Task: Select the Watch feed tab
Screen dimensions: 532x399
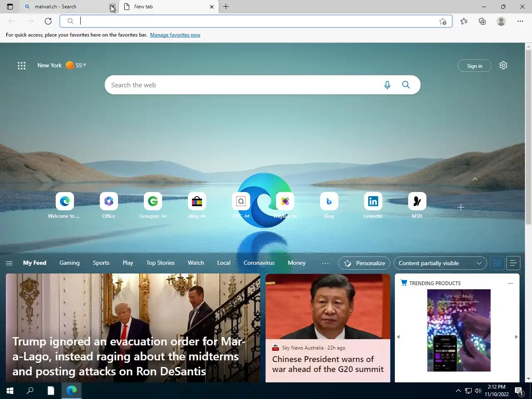Action: click(x=196, y=263)
